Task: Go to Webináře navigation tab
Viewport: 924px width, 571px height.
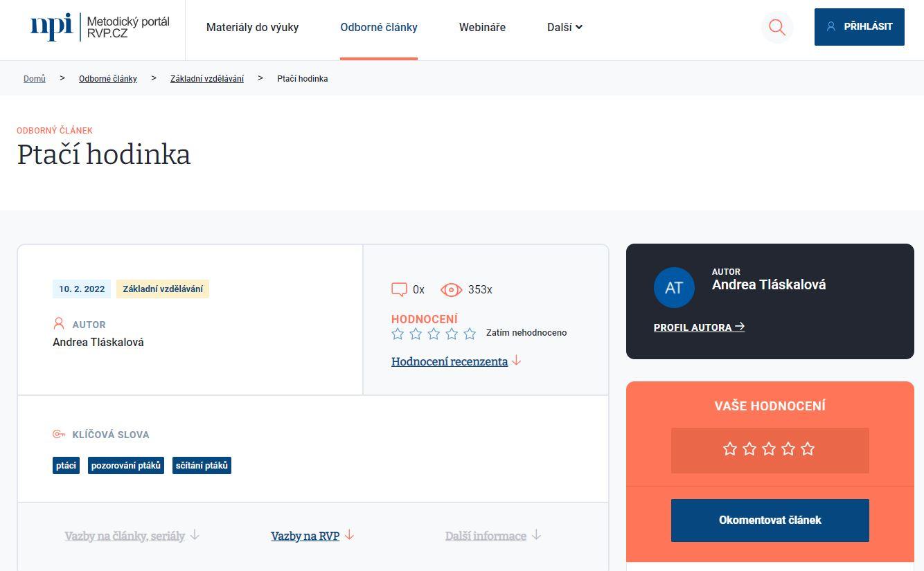Action: [x=482, y=28]
